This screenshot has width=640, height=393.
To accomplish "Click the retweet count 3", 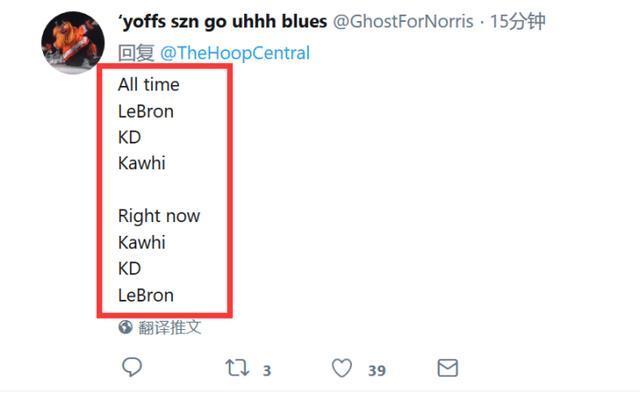I will (x=267, y=371).
